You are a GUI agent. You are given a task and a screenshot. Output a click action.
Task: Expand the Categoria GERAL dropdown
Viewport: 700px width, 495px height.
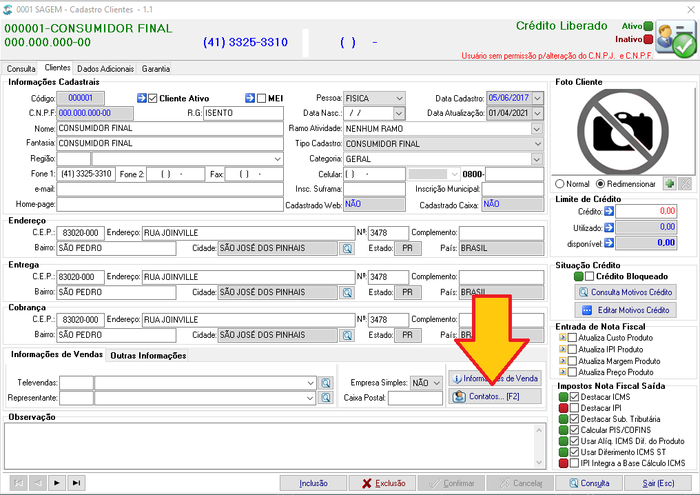pos(537,159)
